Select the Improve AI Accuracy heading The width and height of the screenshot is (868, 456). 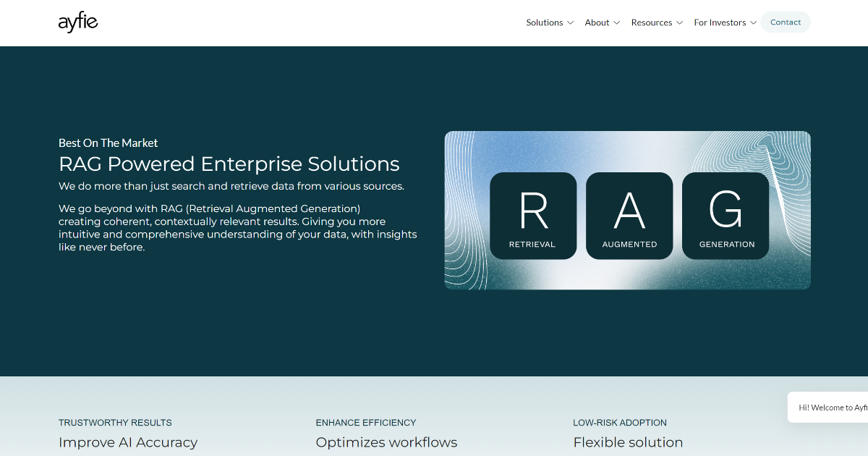coord(128,442)
